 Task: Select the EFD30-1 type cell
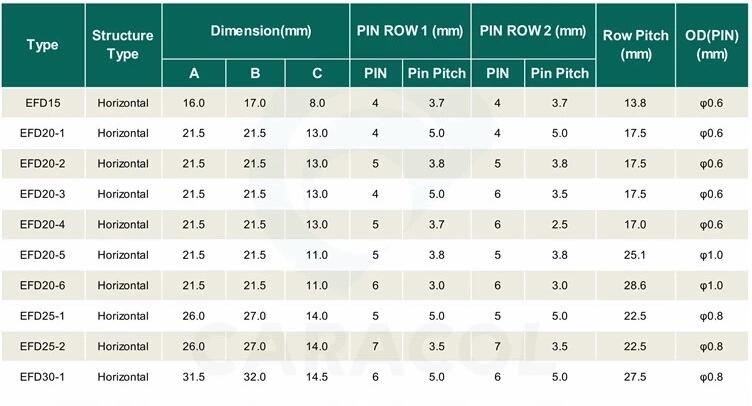click(x=43, y=376)
